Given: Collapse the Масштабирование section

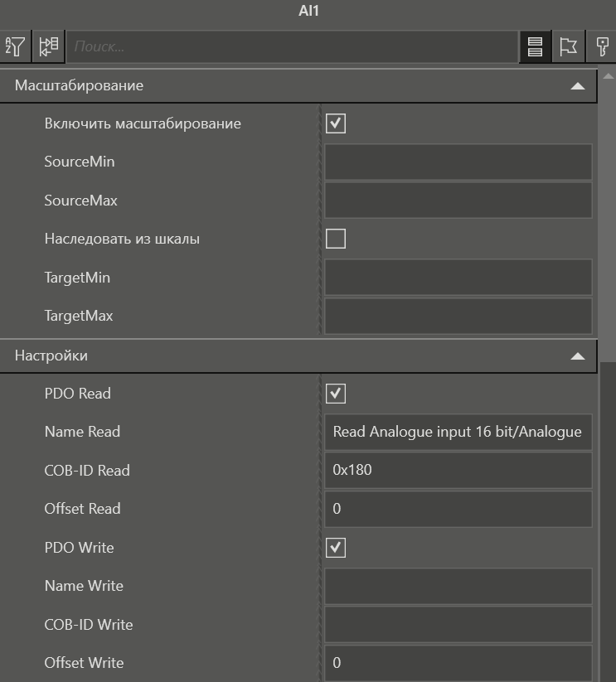Looking at the screenshot, I should coord(577,86).
